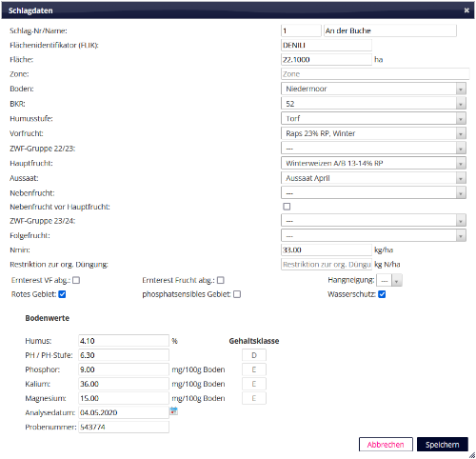Image resolution: width=476 pixels, height=459 pixels.
Task: Select the Zone input field
Action: pyautogui.click(x=375, y=74)
